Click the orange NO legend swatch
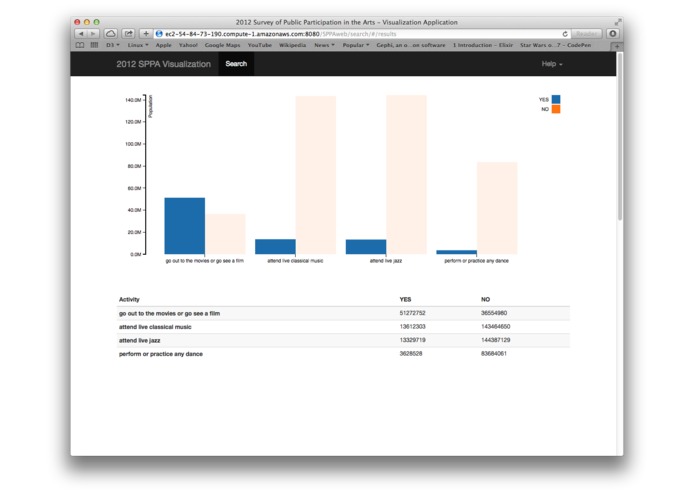This screenshot has height=494, width=695. coord(556,109)
